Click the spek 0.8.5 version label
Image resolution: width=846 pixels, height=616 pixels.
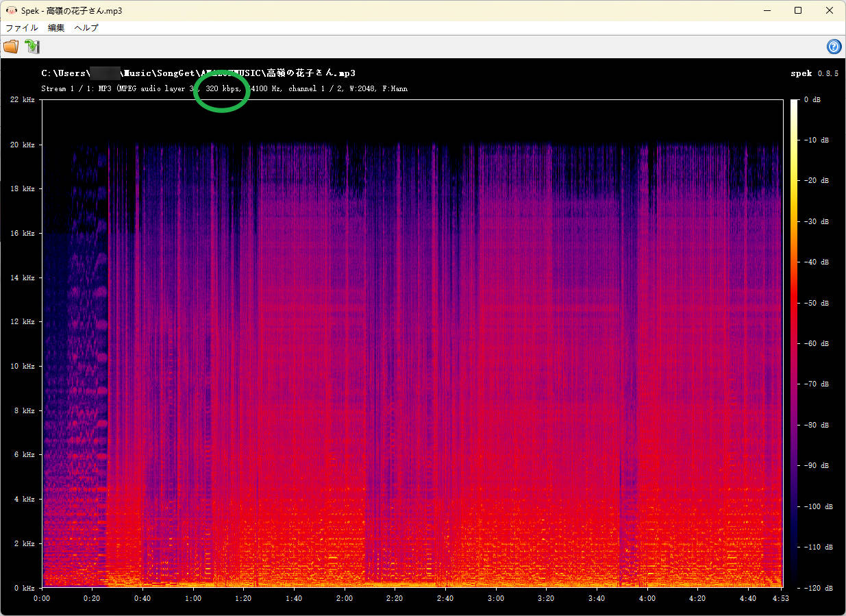point(815,73)
